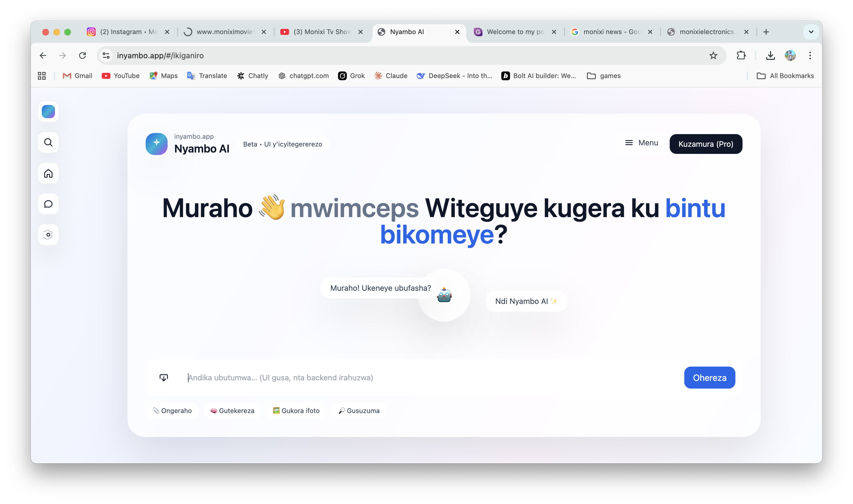Go back with the browser back arrow
Screen dimensions: 853x504
point(43,55)
